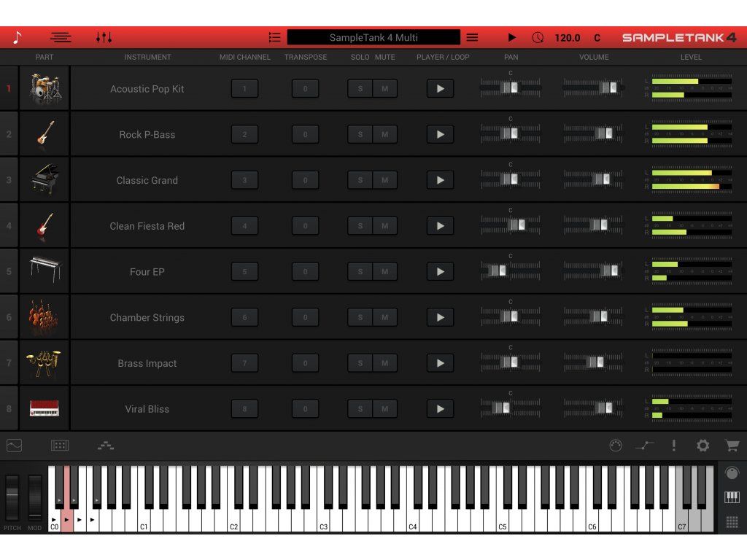Open MIDI channel selector for Classic Grand

click(245, 180)
